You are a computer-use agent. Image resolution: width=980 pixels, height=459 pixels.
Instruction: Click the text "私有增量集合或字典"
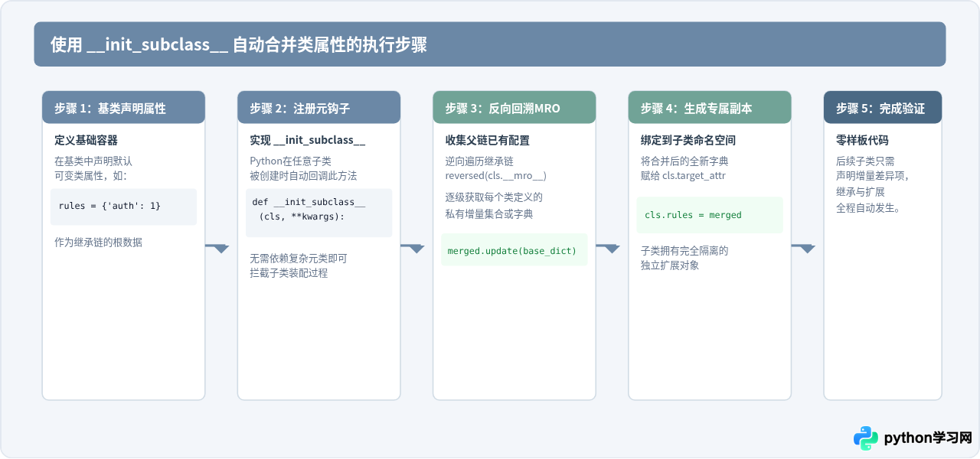[x=488, y=214]
